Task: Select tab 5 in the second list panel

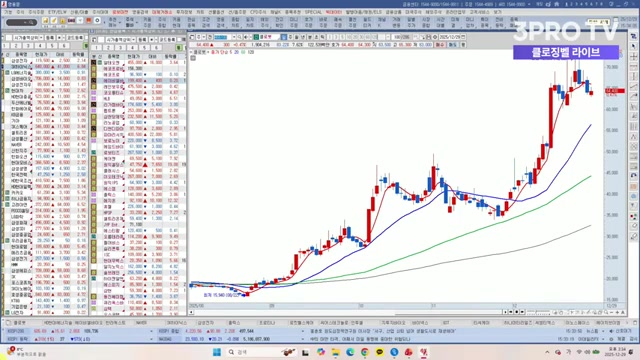Action: click(144, 47)
